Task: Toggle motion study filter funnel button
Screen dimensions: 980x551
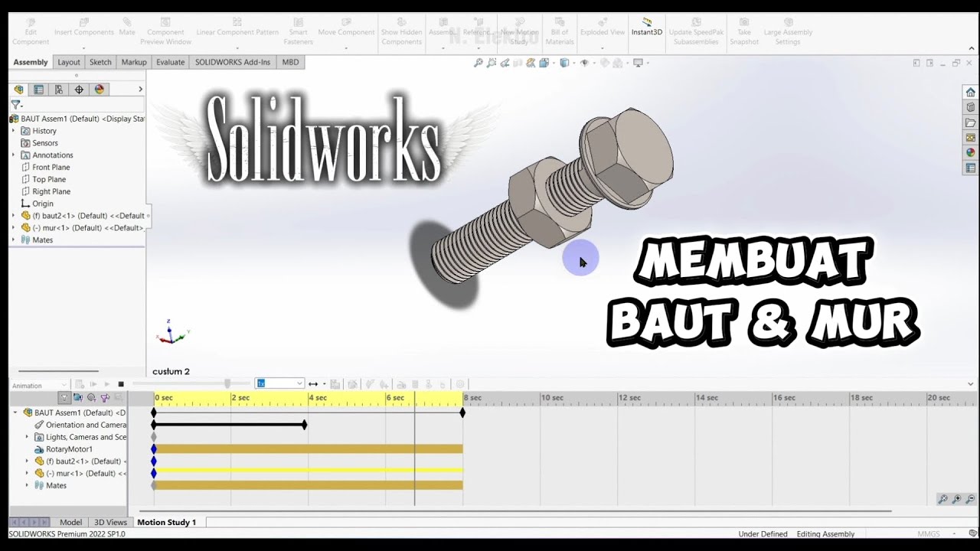Action: coord(64,398)
